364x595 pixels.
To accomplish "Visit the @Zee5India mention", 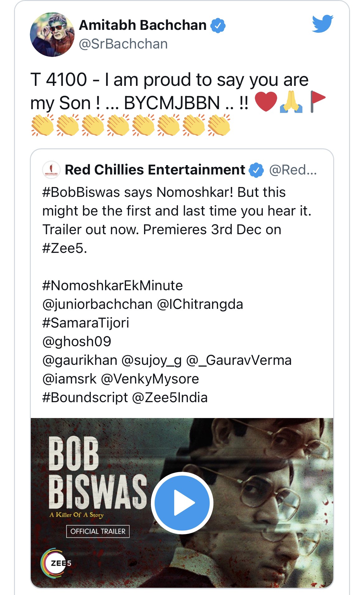I will click(170, 397).
